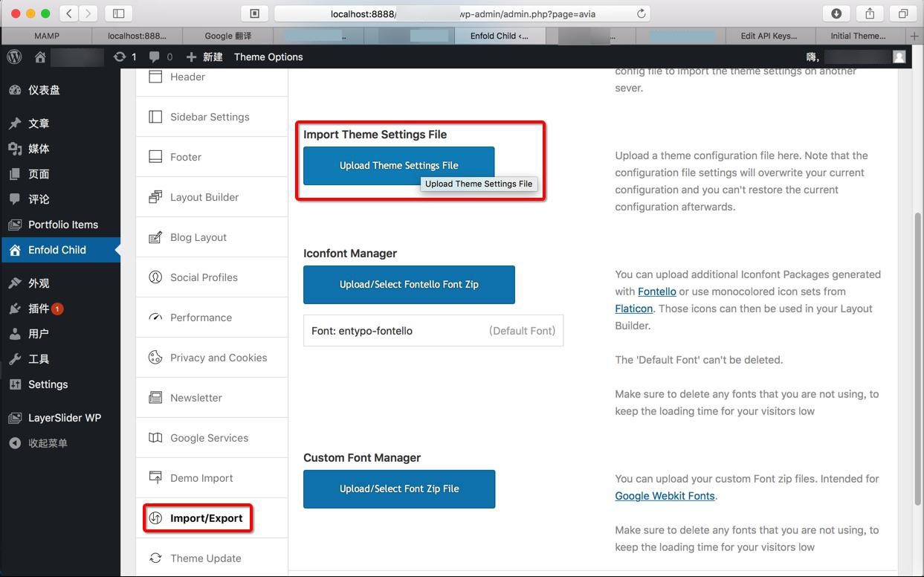Open the 工具 tools menu

point(60,359)
